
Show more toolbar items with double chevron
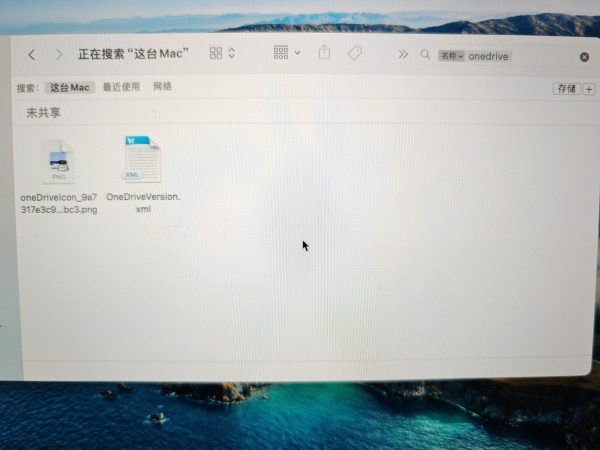pyautogui.click(x=403, y=55)
